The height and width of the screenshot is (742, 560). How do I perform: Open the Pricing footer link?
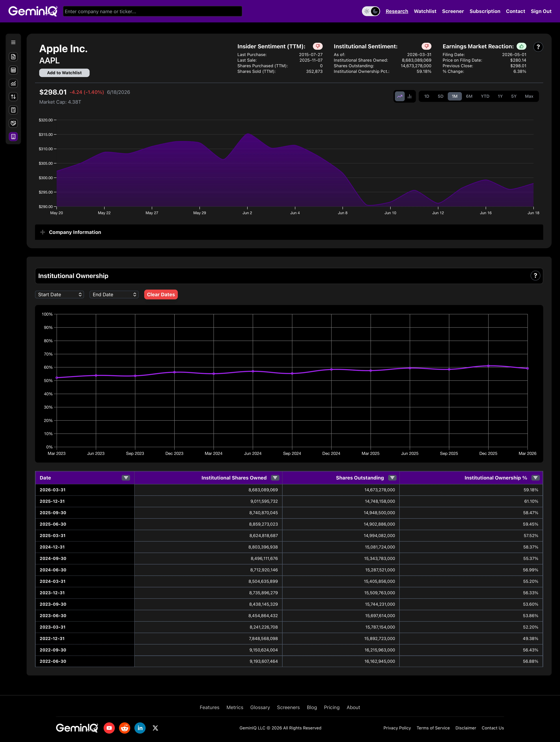click(332, 707)
